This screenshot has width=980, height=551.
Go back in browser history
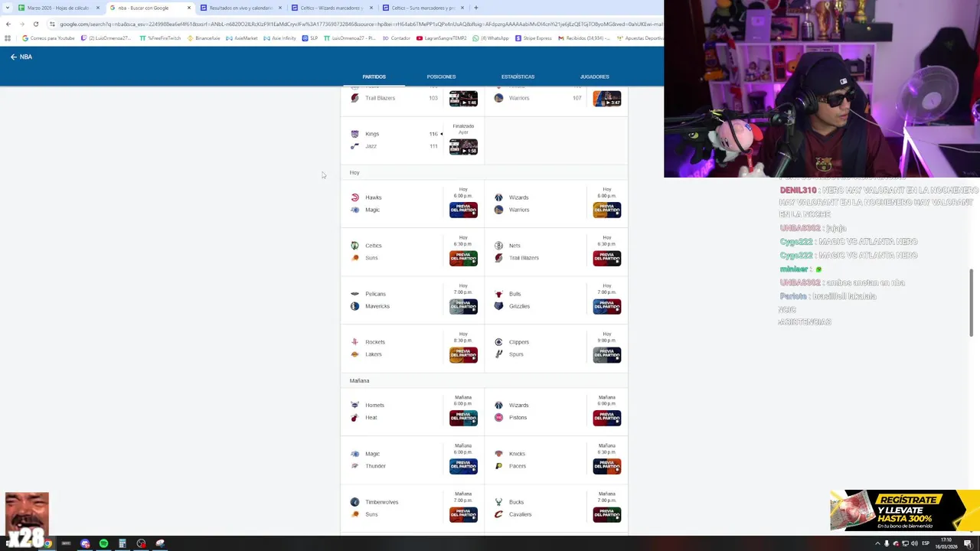coord(8,24)
